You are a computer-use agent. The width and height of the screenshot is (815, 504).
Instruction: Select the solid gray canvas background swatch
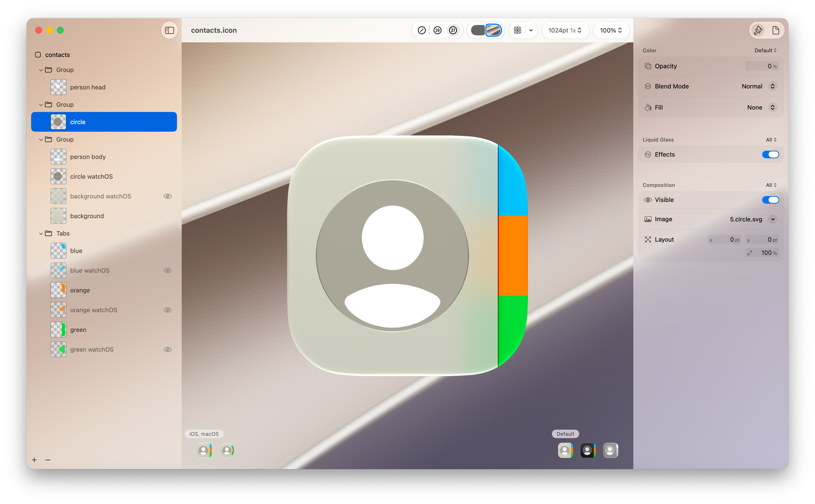(x=478, y=30)
